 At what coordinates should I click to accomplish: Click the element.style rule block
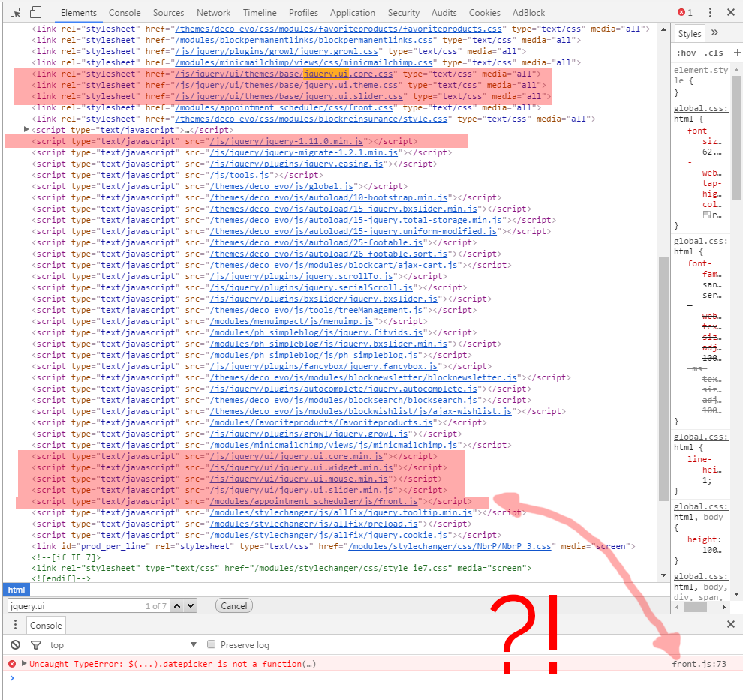tap(701, 81)
